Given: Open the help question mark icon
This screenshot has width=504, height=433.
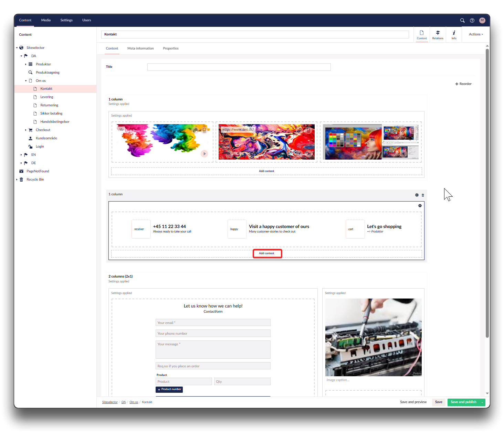Looking at the screenshot, I should tap(472, 20).
